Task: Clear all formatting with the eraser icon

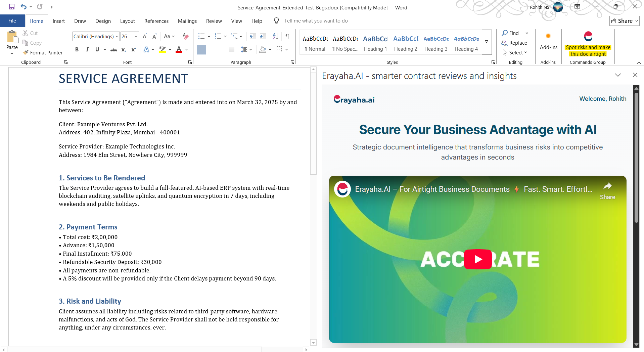Action: (x=185, y=36)
